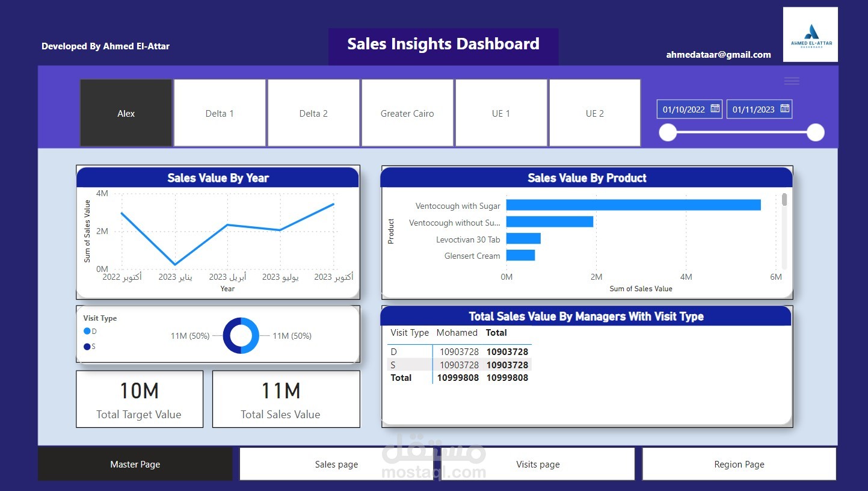
Task: Click the Glensert Cream product label
Action: pyautogui.click(x=472, y=256)
